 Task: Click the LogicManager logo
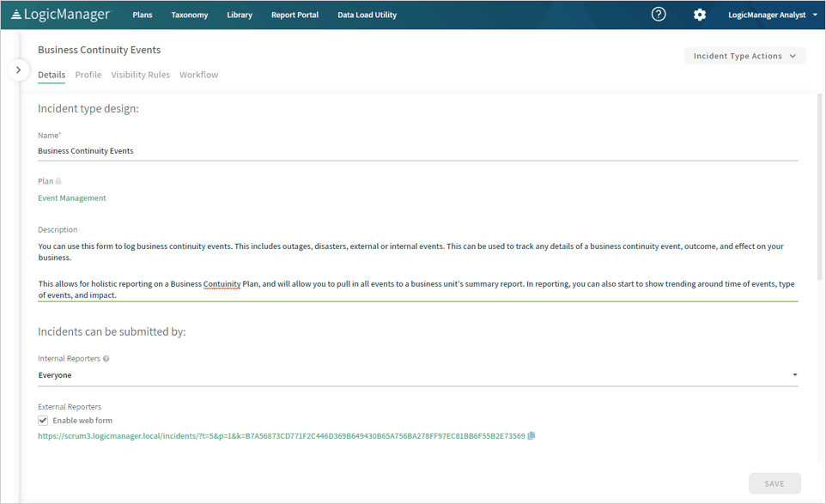pos(61,15)
